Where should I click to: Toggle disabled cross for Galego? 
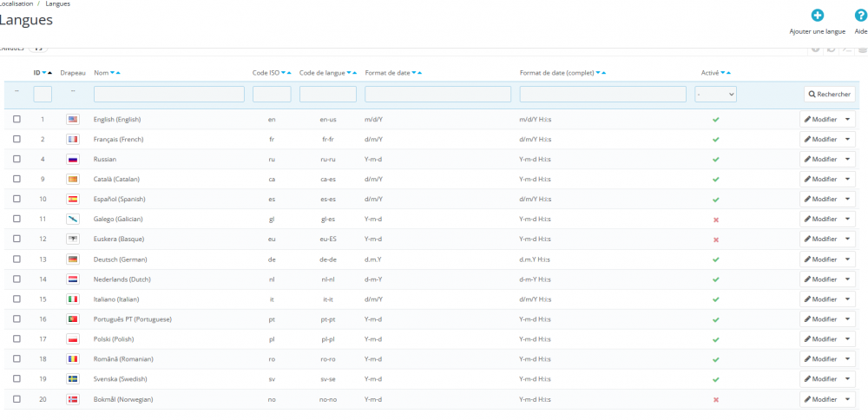(716, 220)
